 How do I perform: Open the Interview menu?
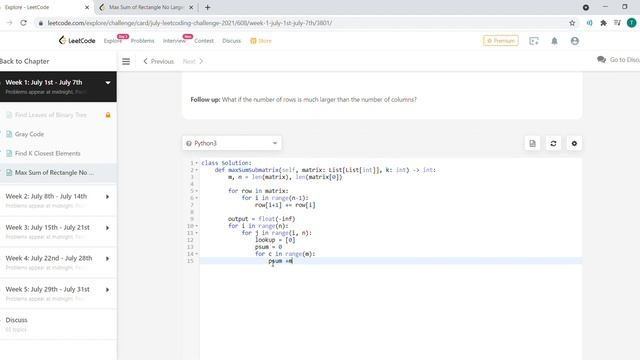pos(174,41)
